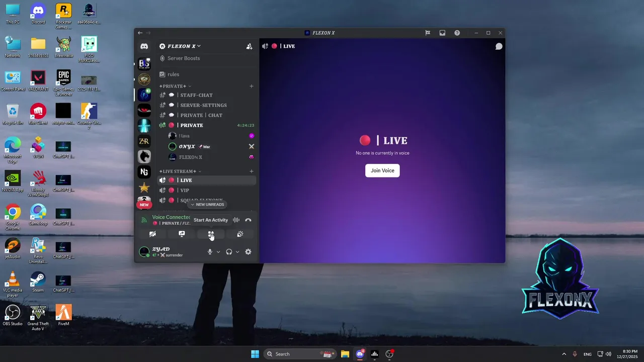Create channel in PRIVATE category plus
Image resolution: width=644 pixels, height=362 pixels.
click(252, 86)
